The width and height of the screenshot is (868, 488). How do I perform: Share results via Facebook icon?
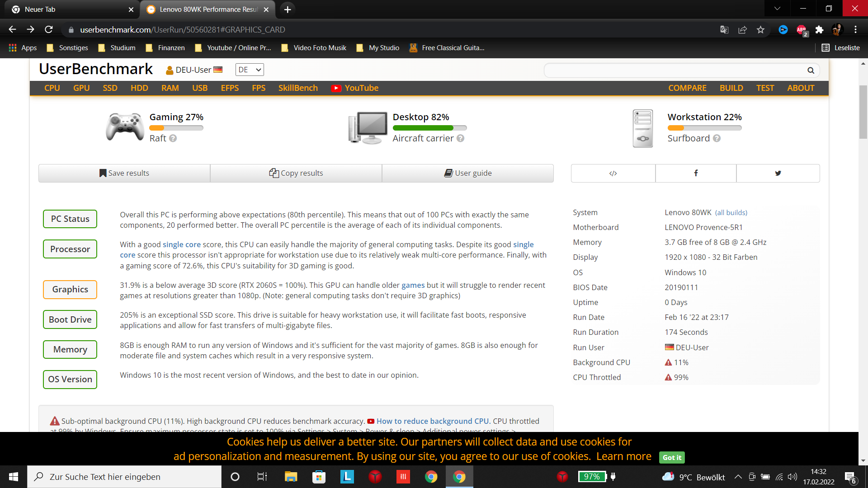696,173
